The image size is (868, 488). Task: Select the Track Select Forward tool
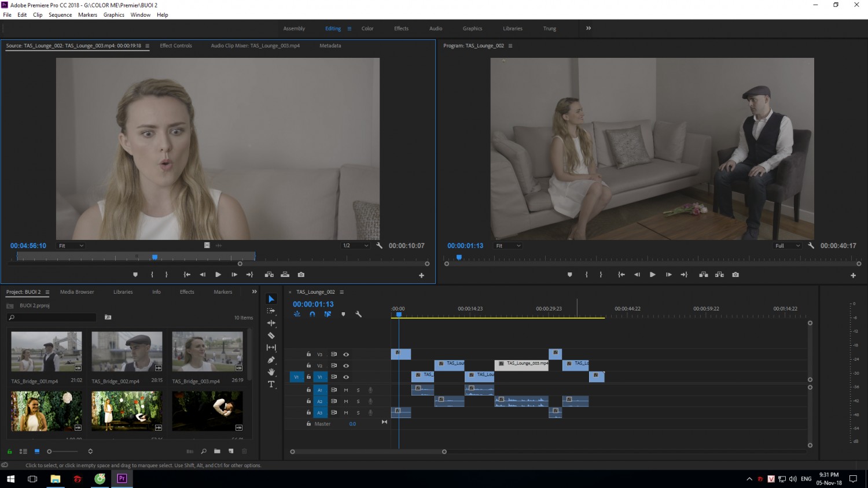tap(271, 311)
